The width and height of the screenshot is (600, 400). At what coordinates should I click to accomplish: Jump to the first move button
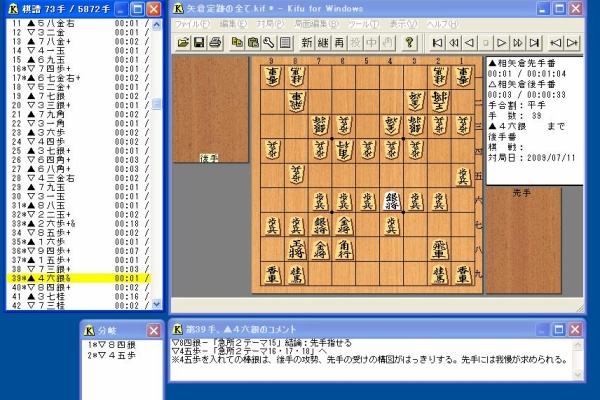pyautogui.click(x=438, y=43)
